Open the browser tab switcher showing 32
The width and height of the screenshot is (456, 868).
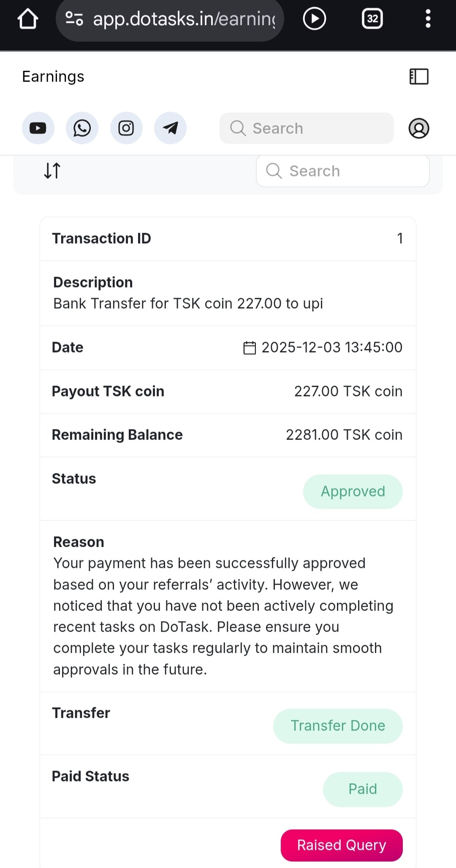(x=372, y=19)
